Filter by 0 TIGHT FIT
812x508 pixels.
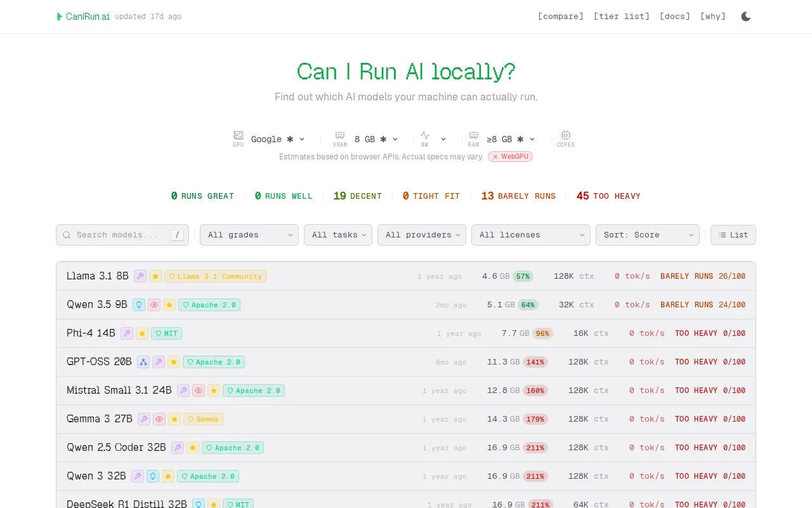pyautogui.click(x=431, y=196)
